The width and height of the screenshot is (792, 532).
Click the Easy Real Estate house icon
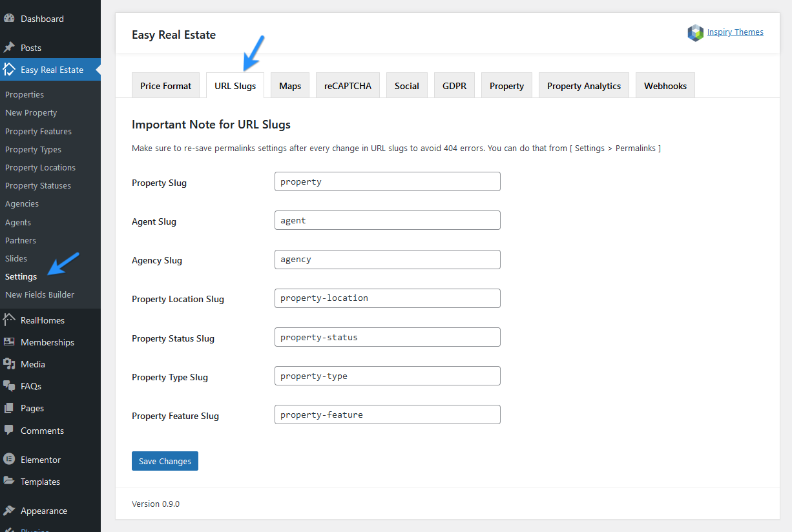(9, 70)
